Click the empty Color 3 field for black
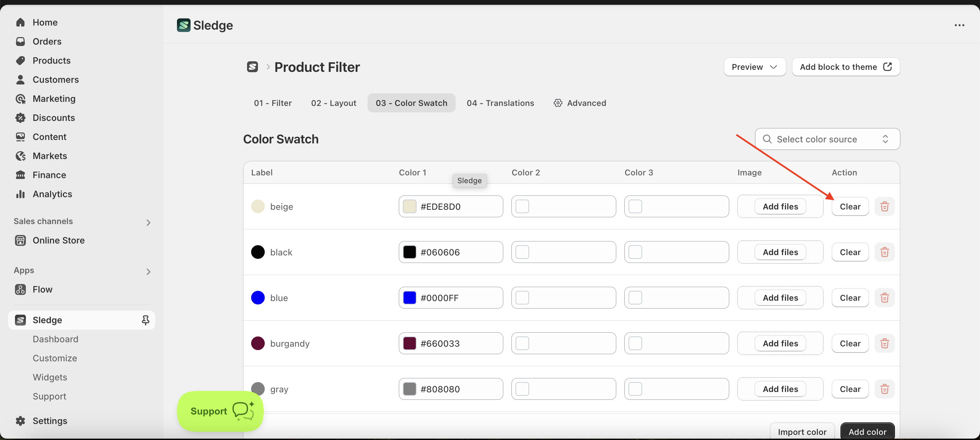 pyautogui.click(x=676, y=252)
